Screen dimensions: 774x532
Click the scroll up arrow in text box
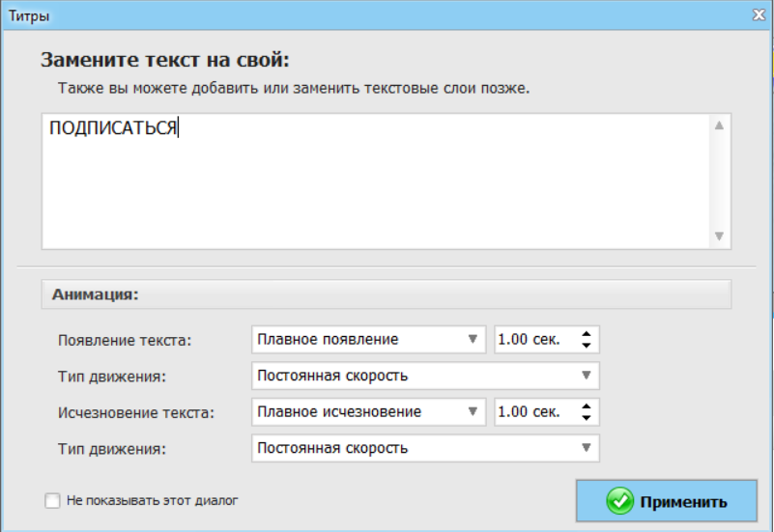[719, 126]
